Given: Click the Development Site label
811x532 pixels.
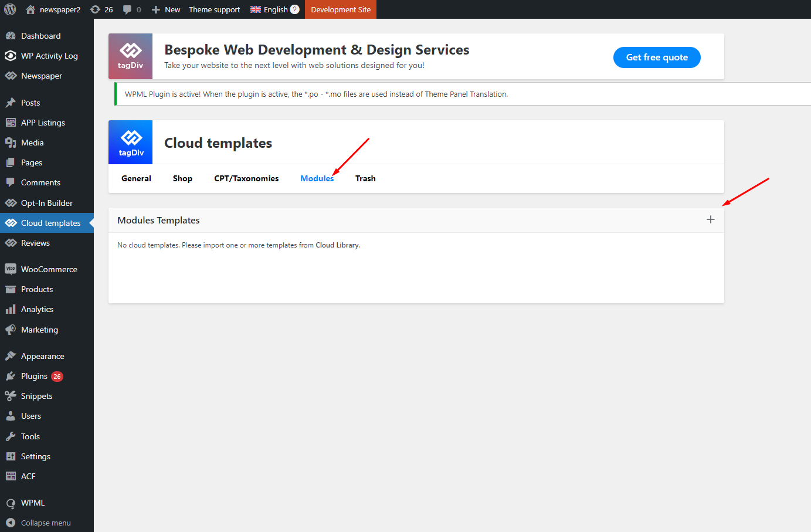Looking at the screenshot, I should click(x=341, y=9).
